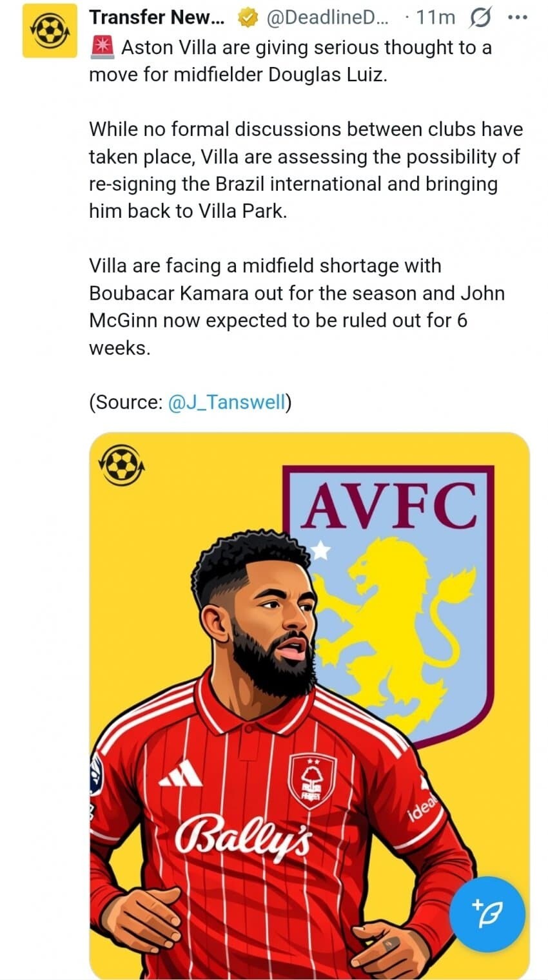Open the @J_Tanswell mention link
This screenshot has width=548, height=980.
tap(226, 403)
